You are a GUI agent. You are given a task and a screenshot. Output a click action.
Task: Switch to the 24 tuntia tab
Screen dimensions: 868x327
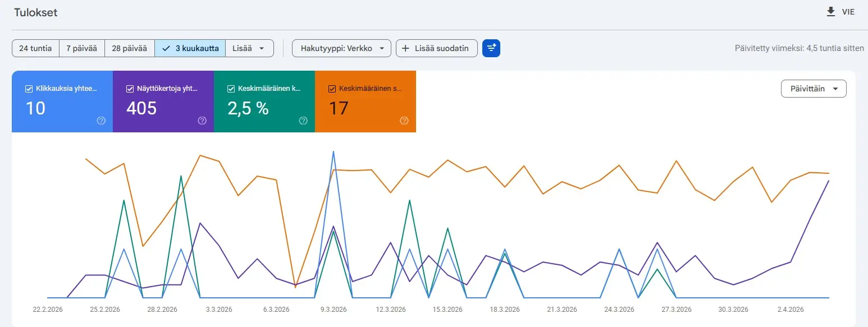click(35, 48)
